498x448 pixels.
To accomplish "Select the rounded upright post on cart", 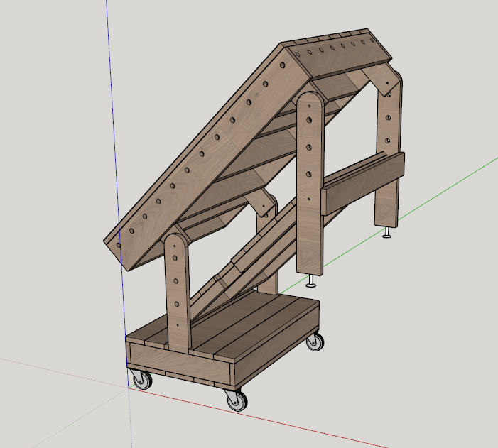I will click(x=178, y=291).
